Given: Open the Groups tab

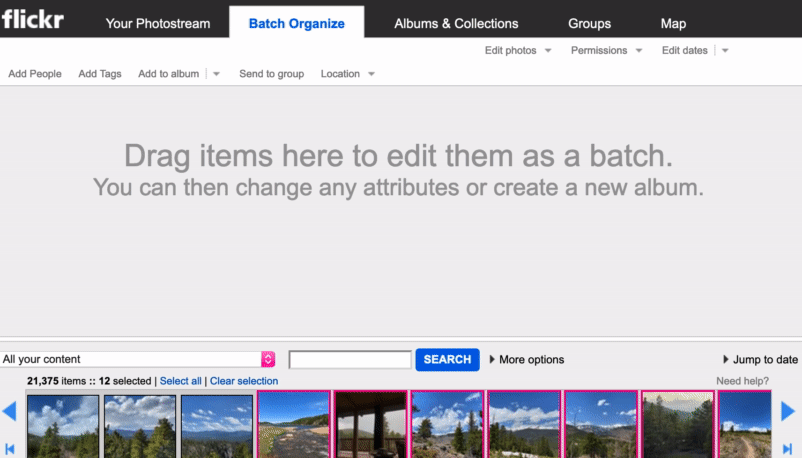Looking at the screenshot, I should pyautogui.click(x=589, y=24).
